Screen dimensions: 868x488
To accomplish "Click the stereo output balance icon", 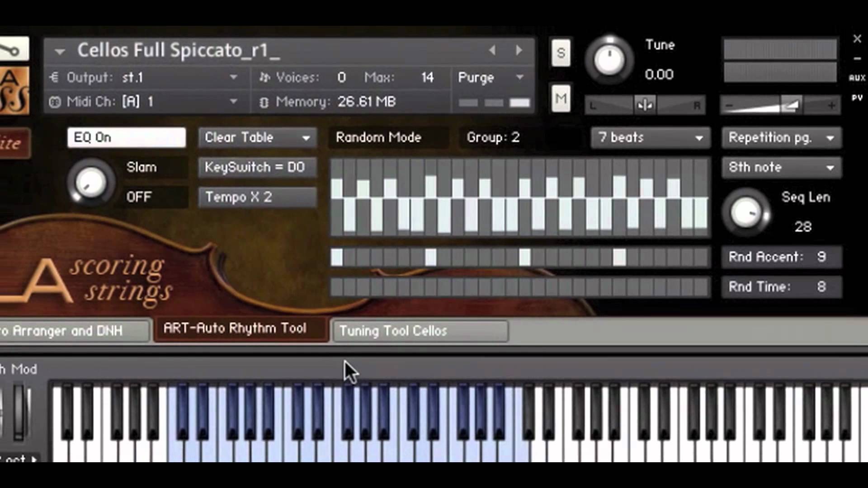I will click(x=644, y=105).
